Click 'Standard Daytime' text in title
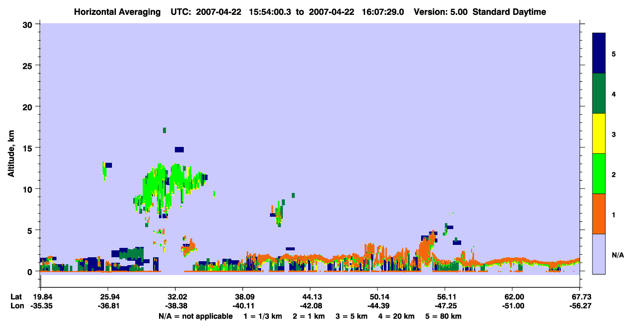This screenshot has width=644, height=330. (x=509, y=12)
